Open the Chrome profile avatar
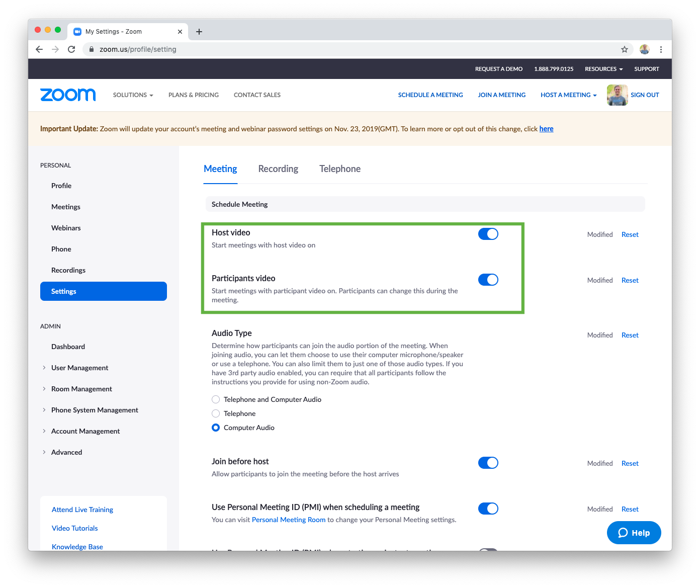The height and width of the screenshot is (588, 700). point(645,49)
